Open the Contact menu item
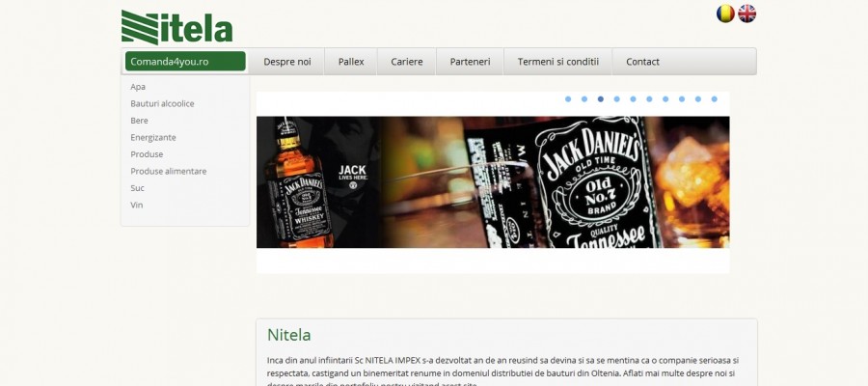This screenshot has height=386, width=868. (x=642, y=62)
